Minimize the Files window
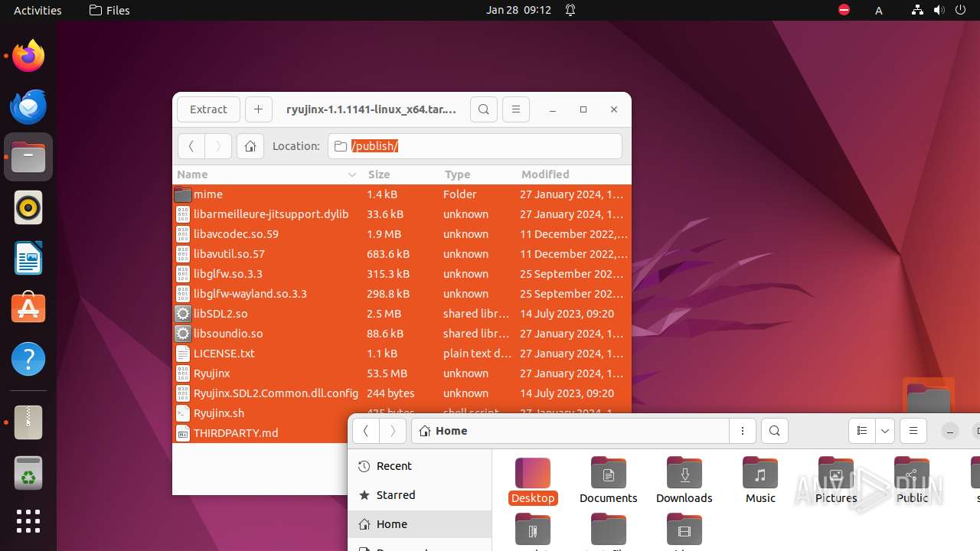 949,431
